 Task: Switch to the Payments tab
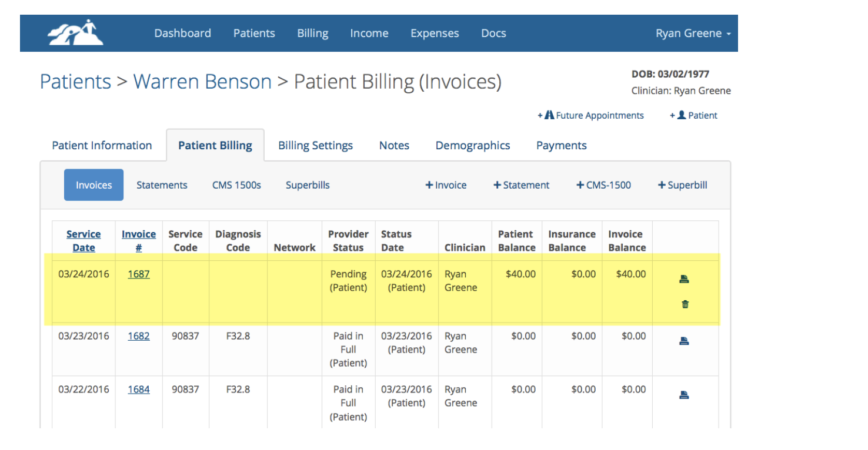click(561, 146)
